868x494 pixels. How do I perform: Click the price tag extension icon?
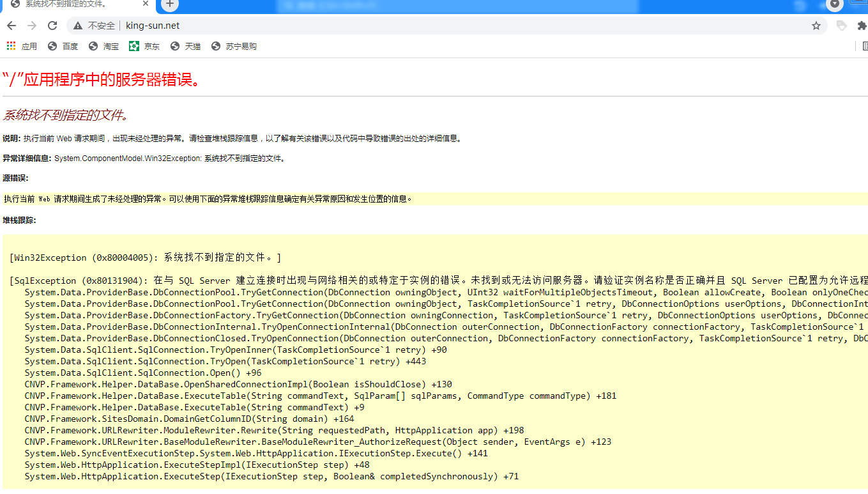(842, 26)
